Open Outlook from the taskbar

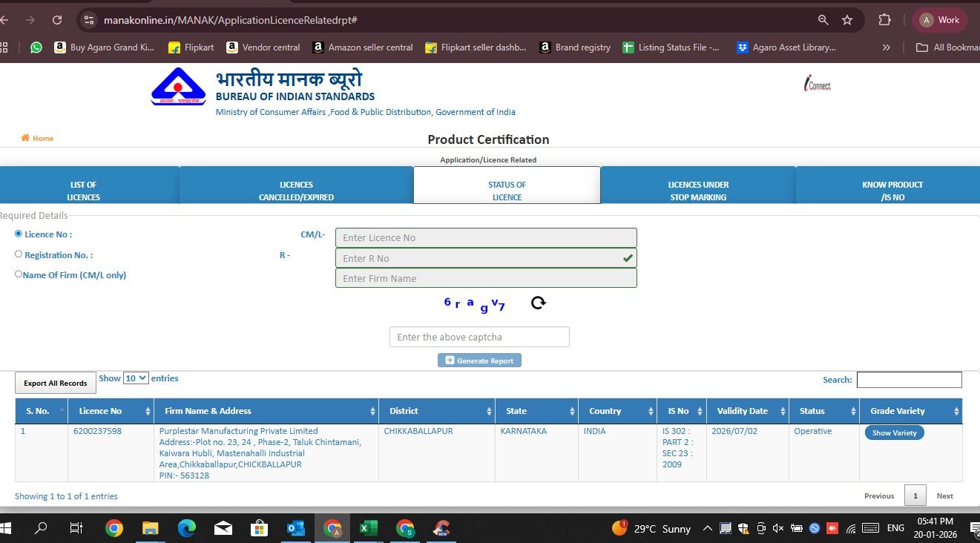(x=295, y=528)
